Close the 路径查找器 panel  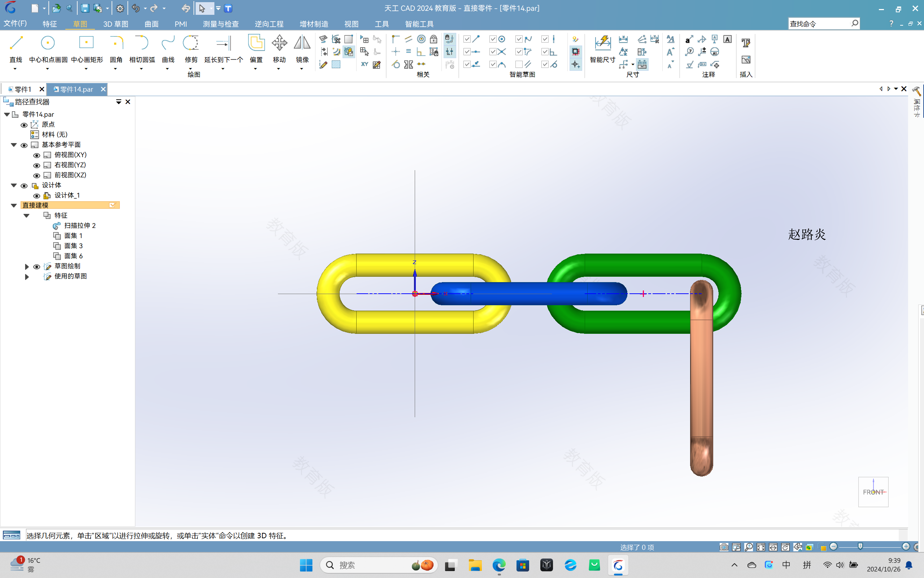128,102
